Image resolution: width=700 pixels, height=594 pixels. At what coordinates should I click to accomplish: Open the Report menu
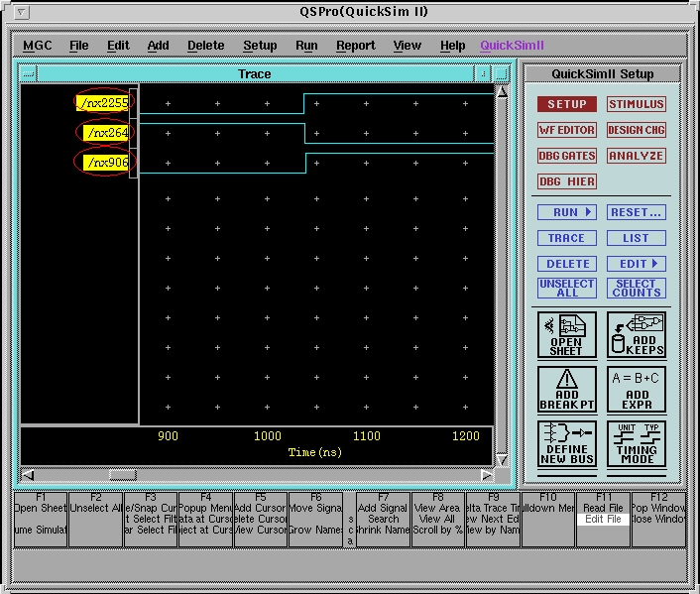[355, 46]
